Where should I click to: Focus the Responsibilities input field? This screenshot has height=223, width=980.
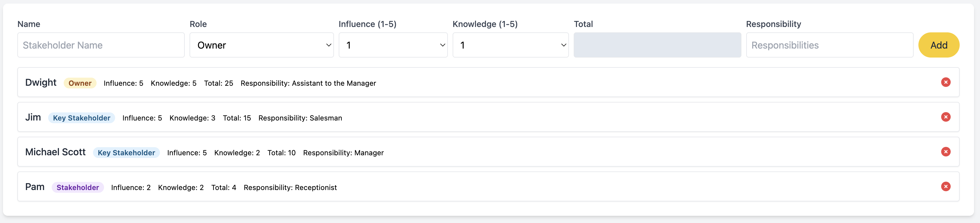pyautogui.click(x=829, y=45)
